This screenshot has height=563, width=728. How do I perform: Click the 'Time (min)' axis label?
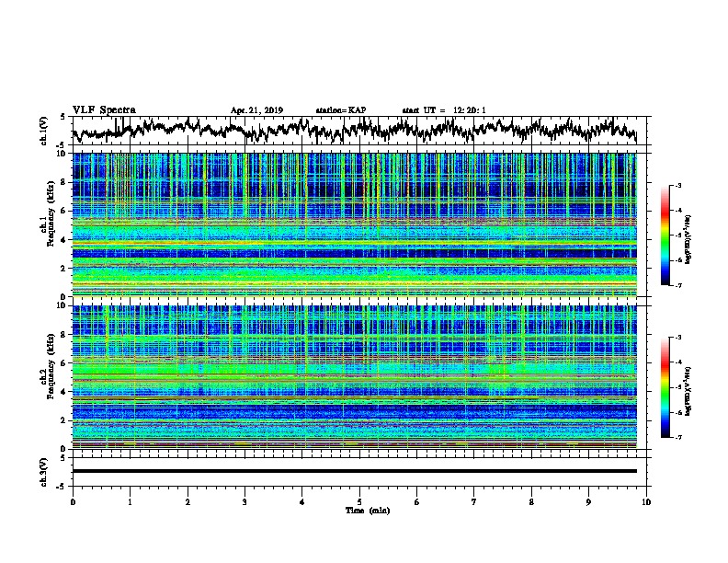coord(368,511)
